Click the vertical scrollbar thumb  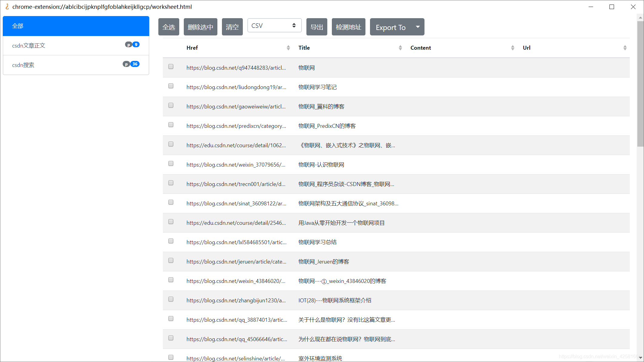[640, 84]
